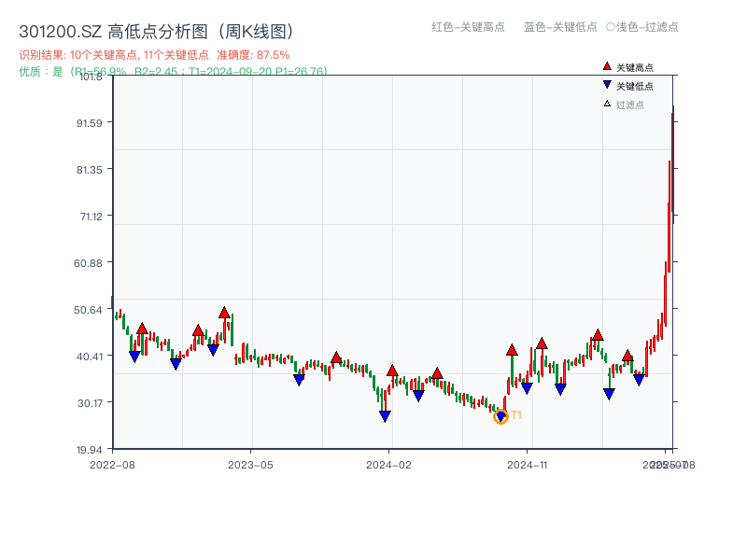Click the 50.64 y-axis label

[88, 310]
